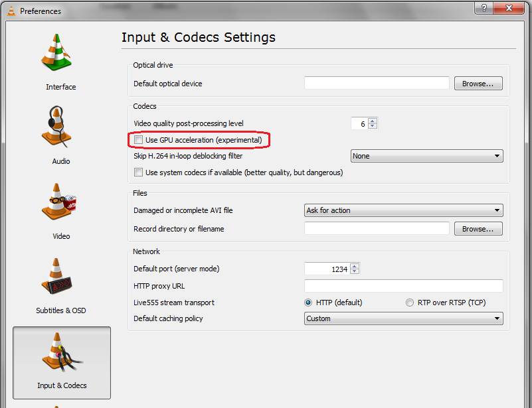Open Subtitles & OSD cone icon
The width and height of the screenshot is (532, 408).
tap(56, 276)
